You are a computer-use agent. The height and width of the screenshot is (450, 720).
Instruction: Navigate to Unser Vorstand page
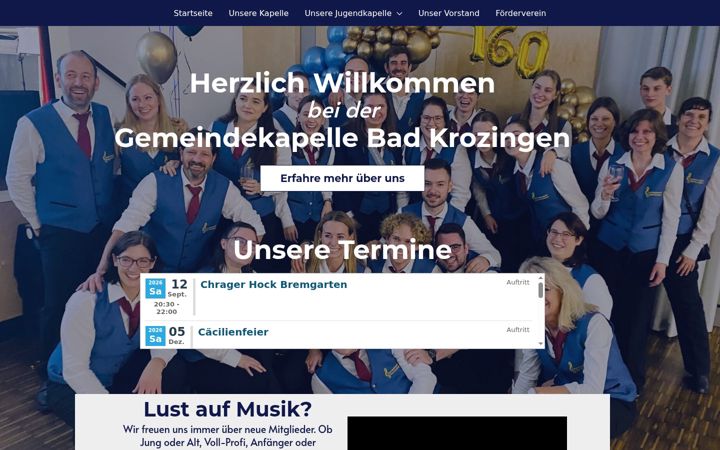pyautogui.click(x=449, y=13)
